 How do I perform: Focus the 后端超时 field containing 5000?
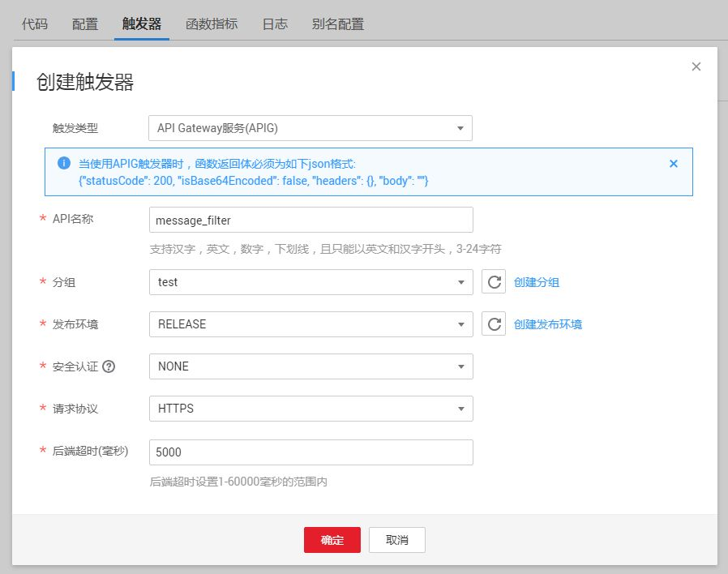[311, 452]
